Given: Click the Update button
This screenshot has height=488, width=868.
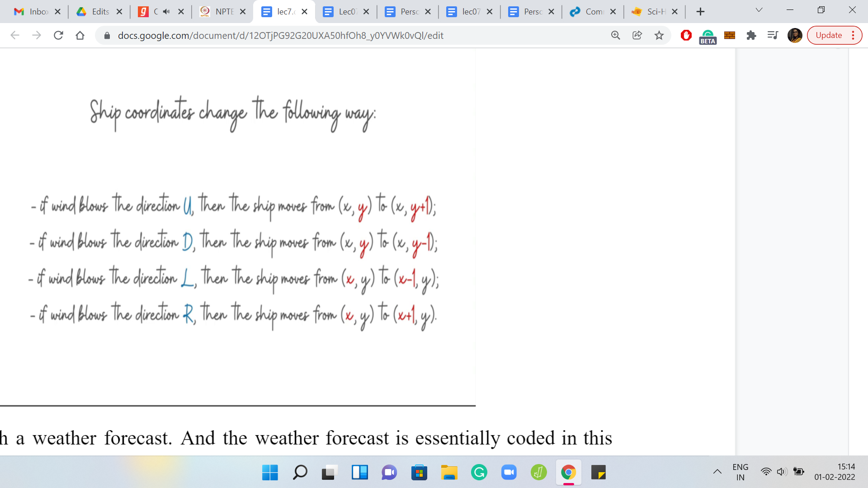Looking at the screenshot, I should 829,35.
